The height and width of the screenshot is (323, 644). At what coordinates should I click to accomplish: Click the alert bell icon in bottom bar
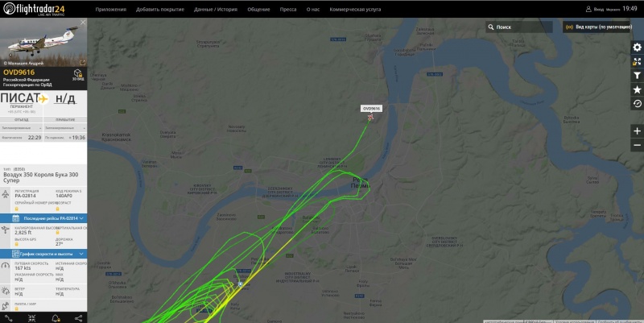(x=55, y=318)
